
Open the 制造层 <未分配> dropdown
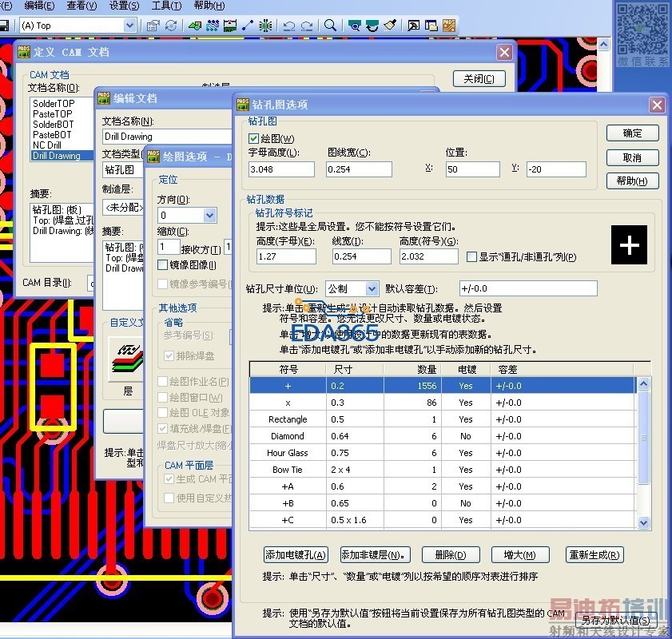click(x=123, y=208)
